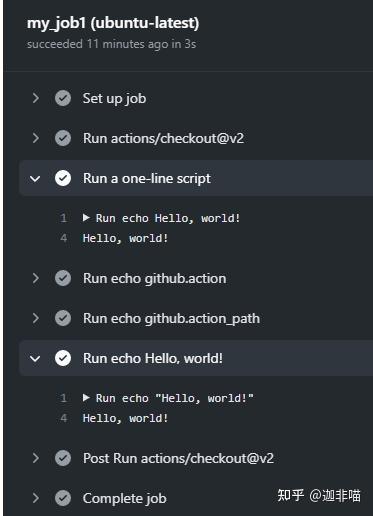The width and height of the screenshot is (373, 516).
Task: Click the my_job1 (ubuntu-latest) heading
Action: pos(113,23)
